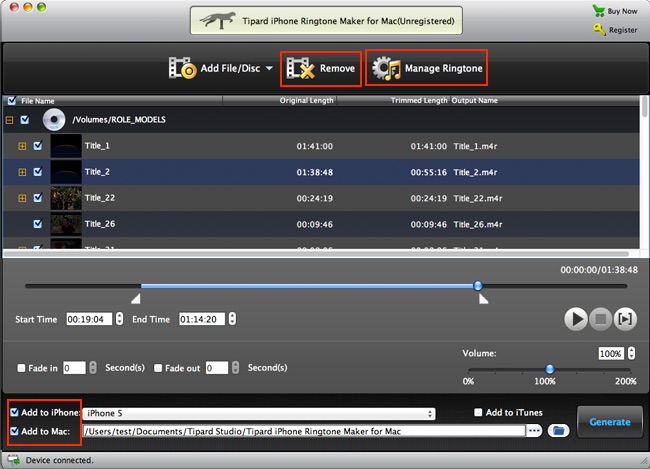Click the Buy Now cart link
This screenshot has width=650, height=469.
(615, 11)
